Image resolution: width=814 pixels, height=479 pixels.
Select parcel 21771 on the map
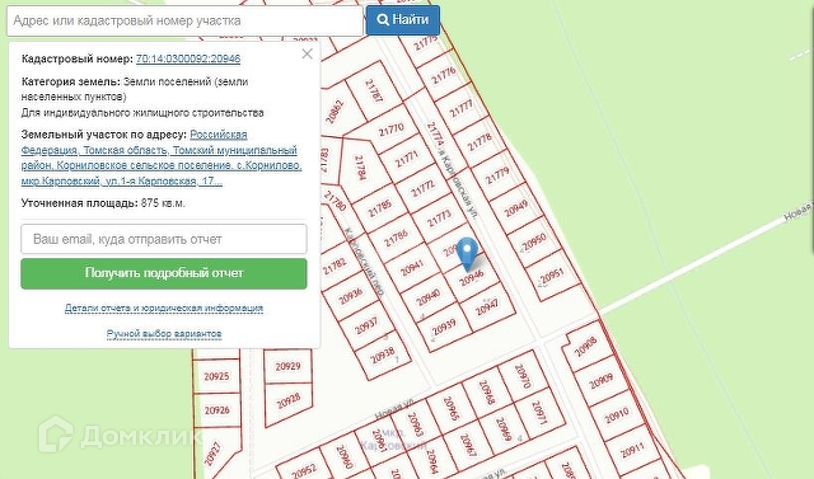pyautogui.click(x=406, y=160)
